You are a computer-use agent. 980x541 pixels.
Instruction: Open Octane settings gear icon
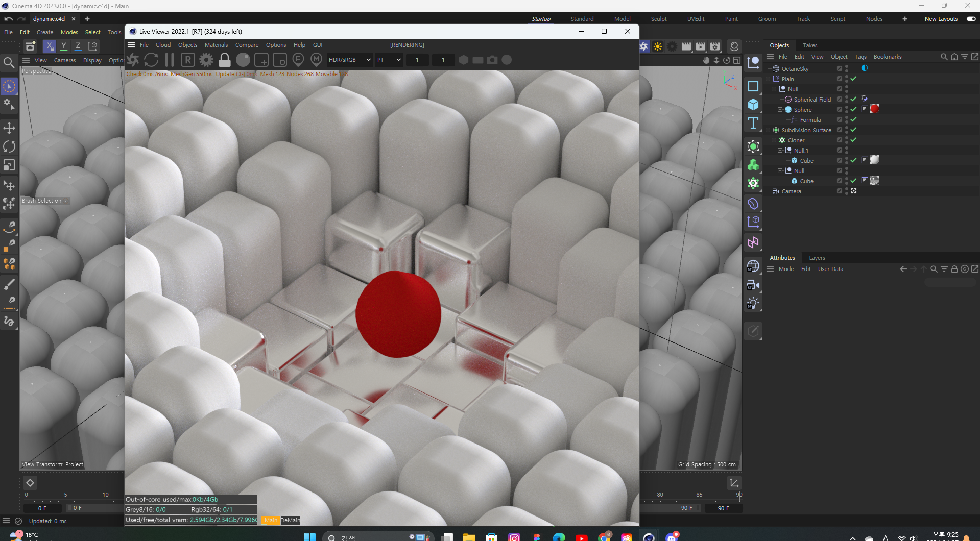206,60
